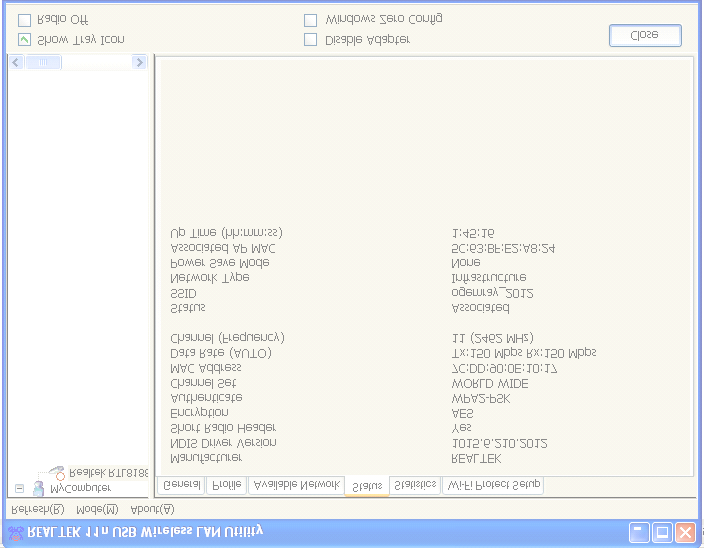Image resolution: width=704 pixels, height=548 pixels.
Task: Click the Data Rate (AUTO) label
Action: [221, 353]
